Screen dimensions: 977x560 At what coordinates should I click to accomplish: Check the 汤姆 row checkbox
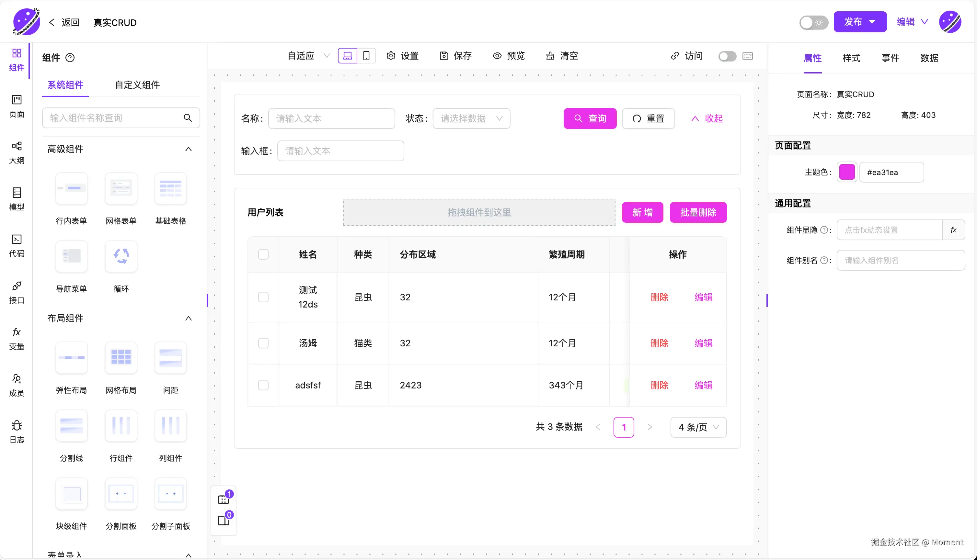tap(263, 343)
